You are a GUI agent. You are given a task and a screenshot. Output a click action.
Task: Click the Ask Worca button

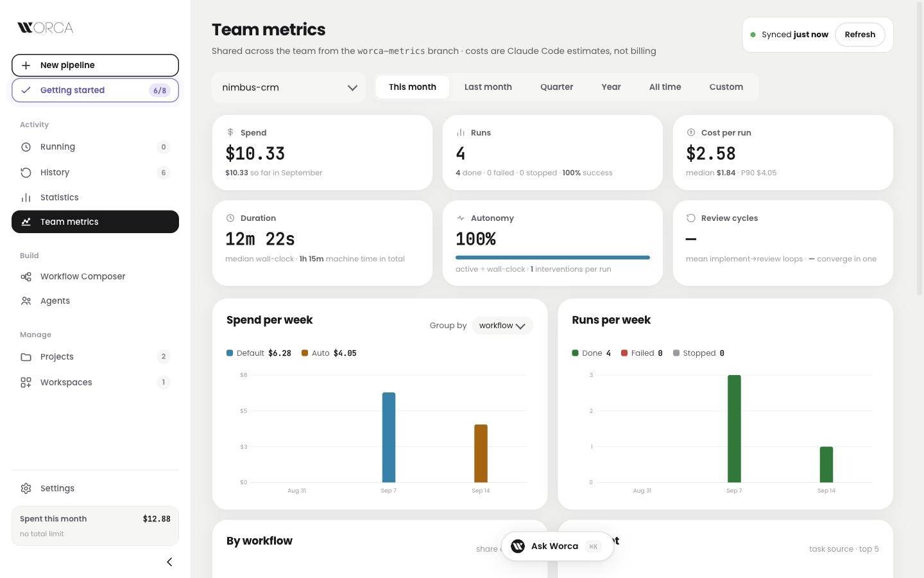click(558, 547)
